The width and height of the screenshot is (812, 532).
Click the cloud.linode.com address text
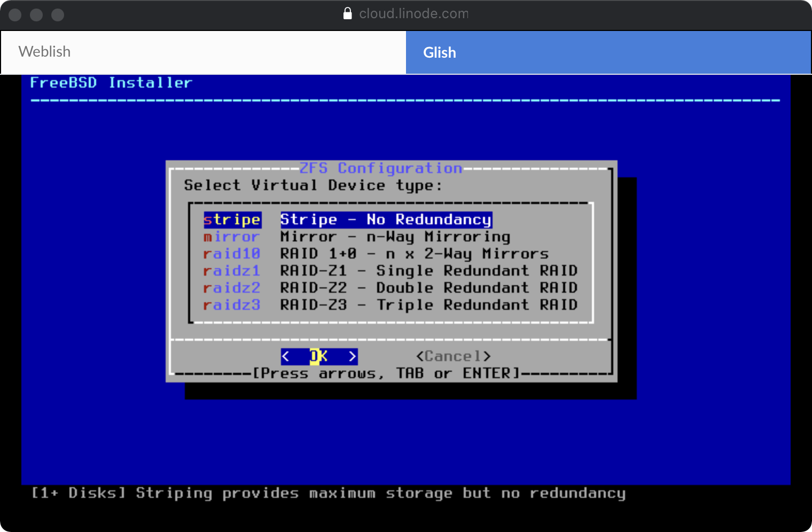tap(413, 13)
